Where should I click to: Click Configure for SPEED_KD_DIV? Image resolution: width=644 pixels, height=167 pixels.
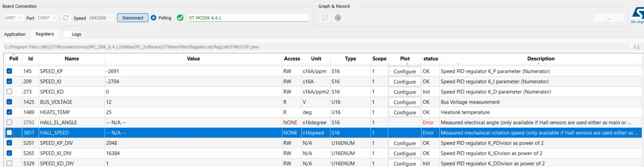[404, 164]
